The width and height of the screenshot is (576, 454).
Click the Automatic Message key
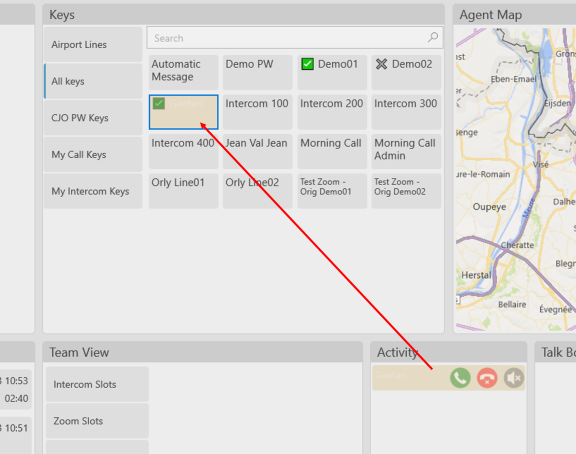point(183,72)
